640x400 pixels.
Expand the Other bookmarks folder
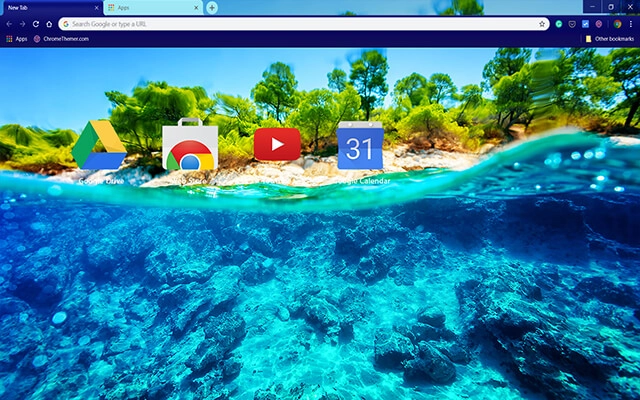coord(610,39)
